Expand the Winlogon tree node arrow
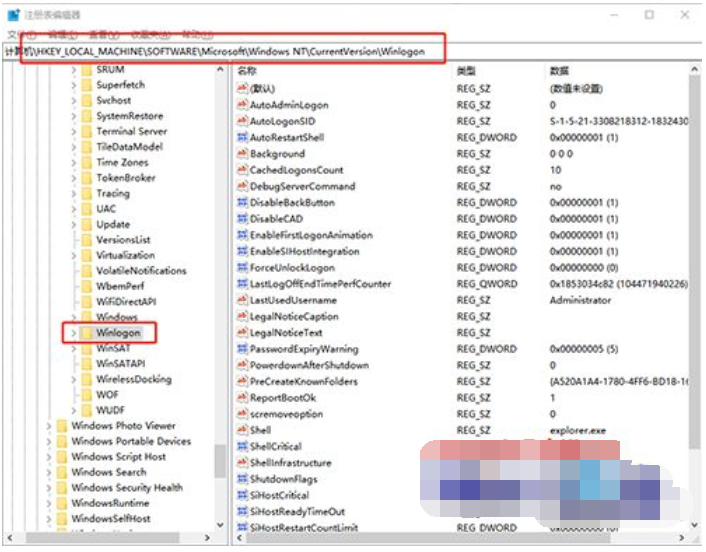This screenshot has width=706, height=552. 73,333
